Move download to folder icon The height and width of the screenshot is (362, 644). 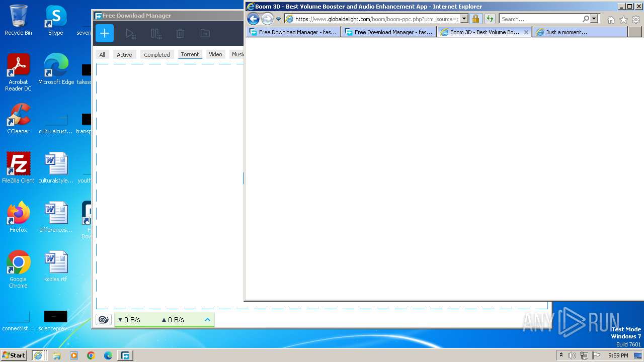click(x=205, y=34)
